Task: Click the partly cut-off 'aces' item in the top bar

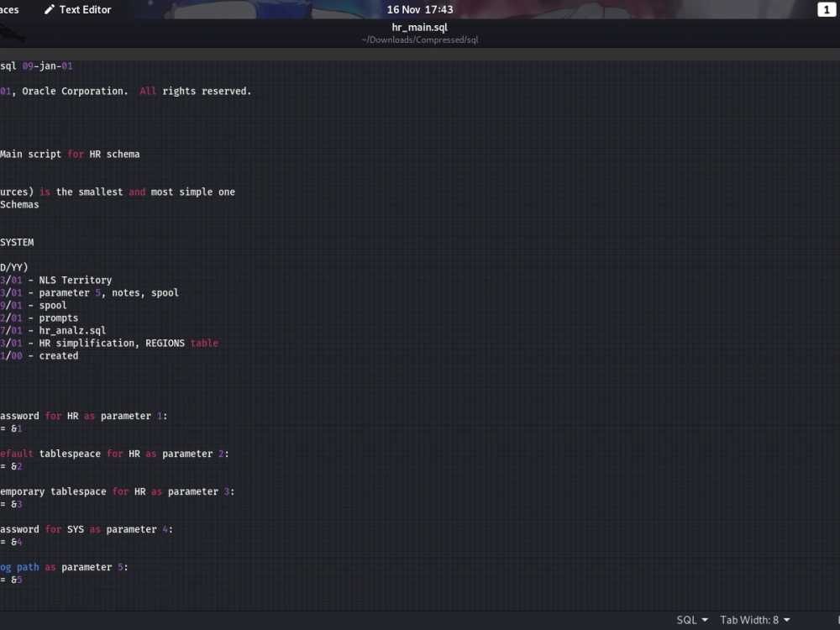Action: pos(9,9)
